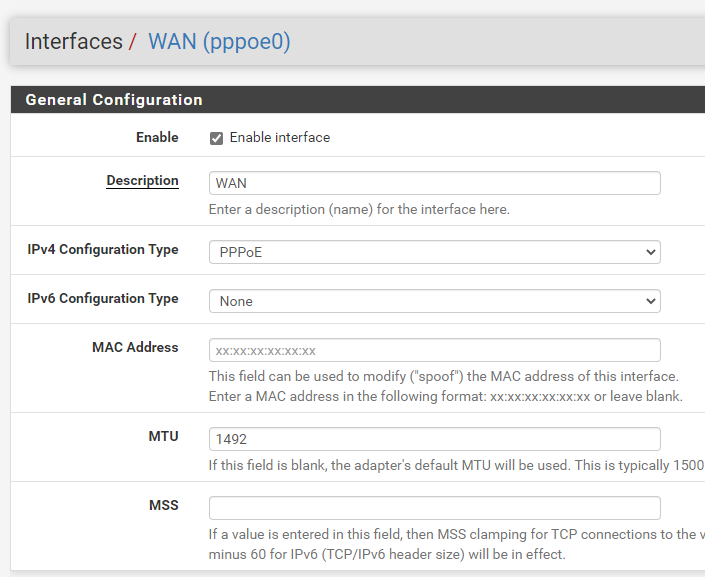
Task: Click the 'MSS' field label
Action: coord(163,505)
